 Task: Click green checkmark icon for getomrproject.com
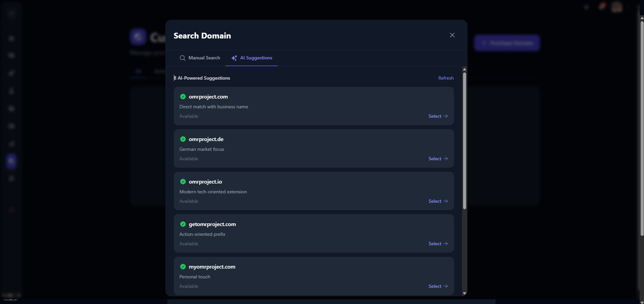click(x=183, y=224)
